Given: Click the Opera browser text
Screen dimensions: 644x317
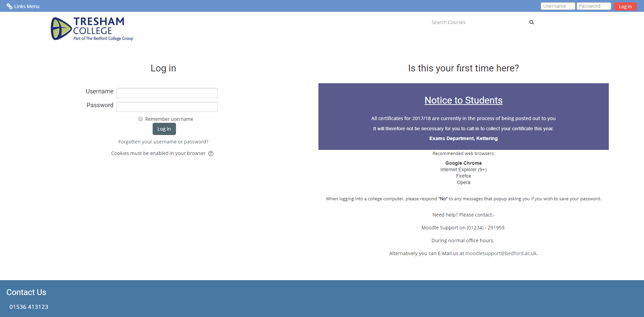Looking at the screenshot, I should 464,182.
